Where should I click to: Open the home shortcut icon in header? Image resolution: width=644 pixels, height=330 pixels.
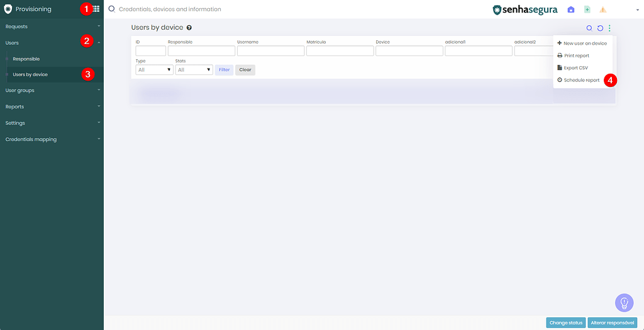[x=571, y=9]
